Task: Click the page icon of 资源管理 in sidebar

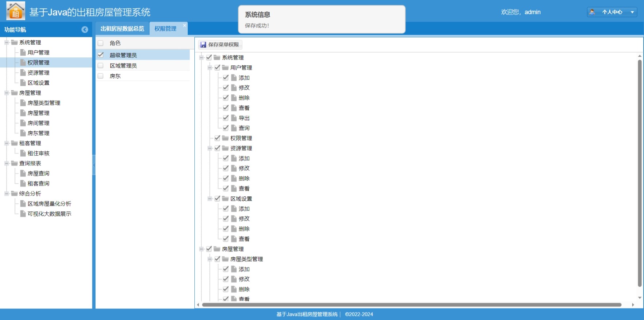Action: click(x=23, y=72)
